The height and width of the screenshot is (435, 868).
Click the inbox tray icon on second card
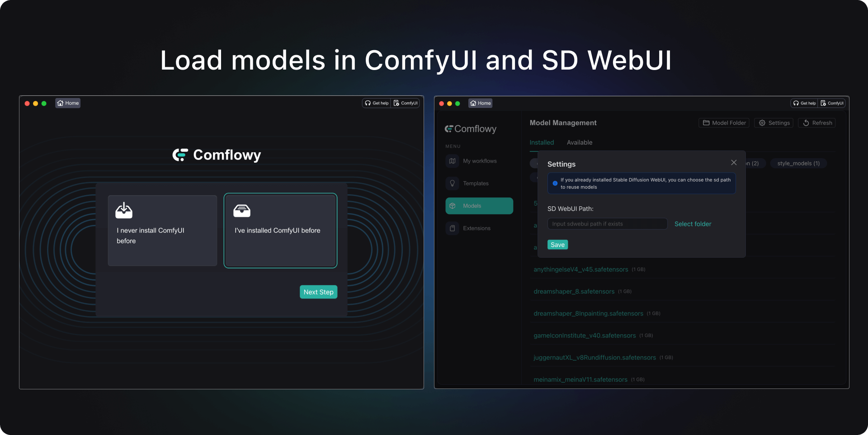click(242, 210)
